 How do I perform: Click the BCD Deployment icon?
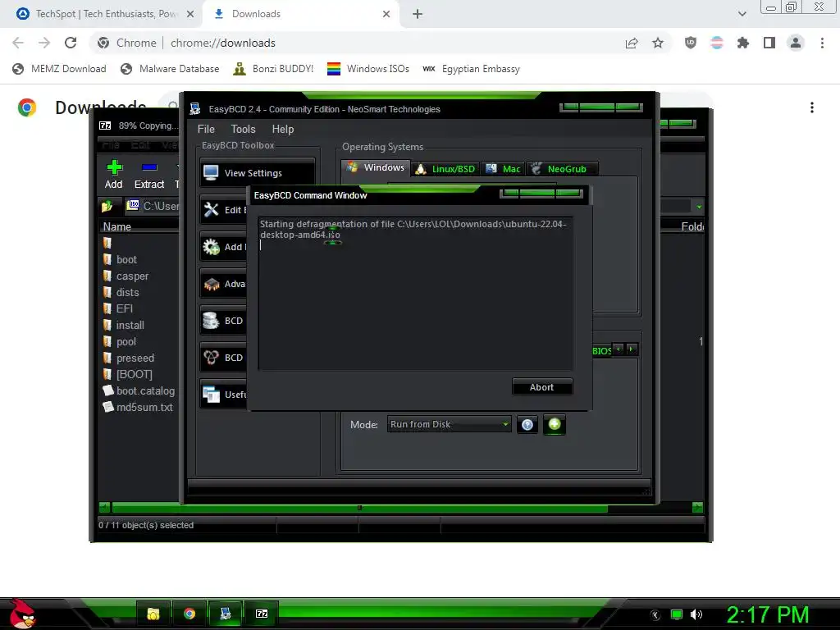(x=211, y=358)
